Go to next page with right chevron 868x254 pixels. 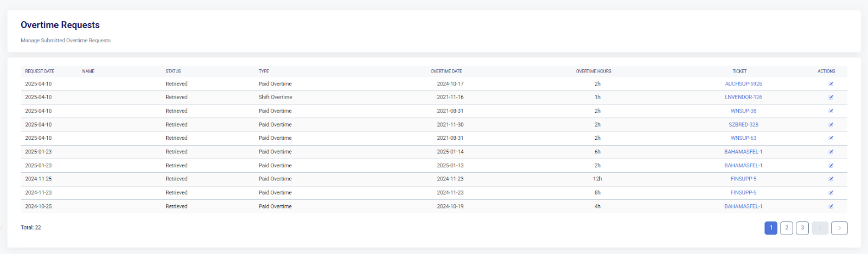click(x=839, y=228)
